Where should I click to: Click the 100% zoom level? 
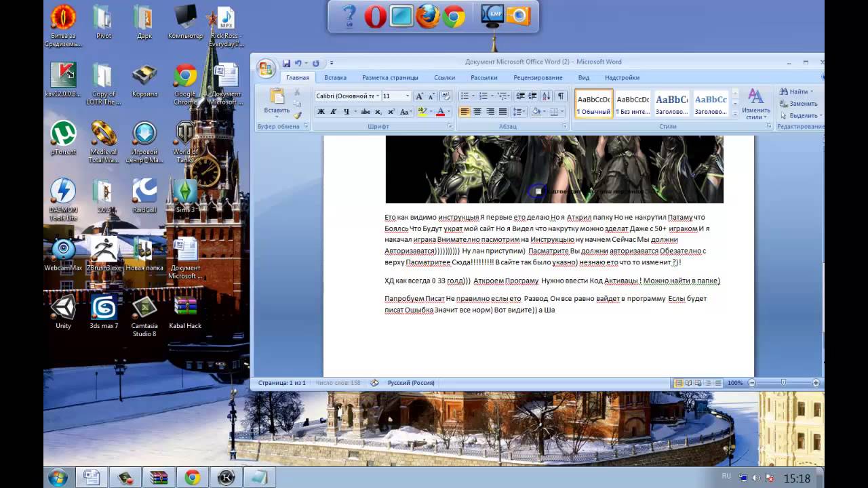pos(735,383)
